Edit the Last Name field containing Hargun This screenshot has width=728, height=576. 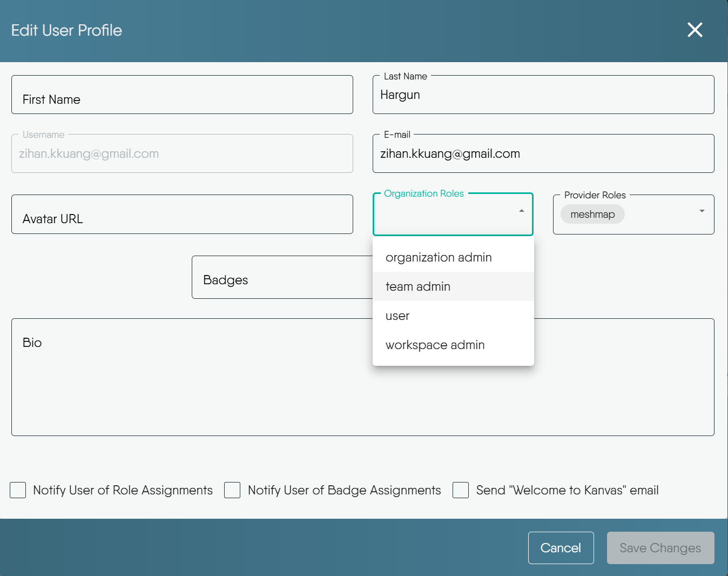(543, 95)
